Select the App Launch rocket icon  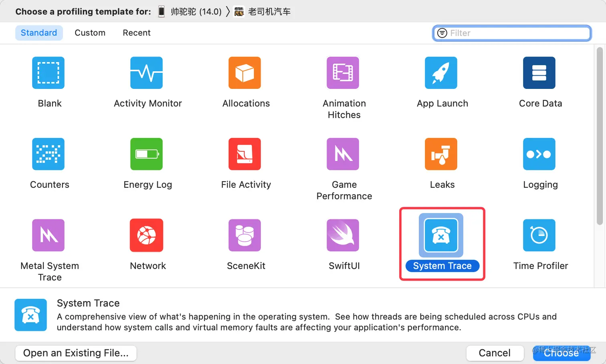pyautogui.click(x=441, y=72)
